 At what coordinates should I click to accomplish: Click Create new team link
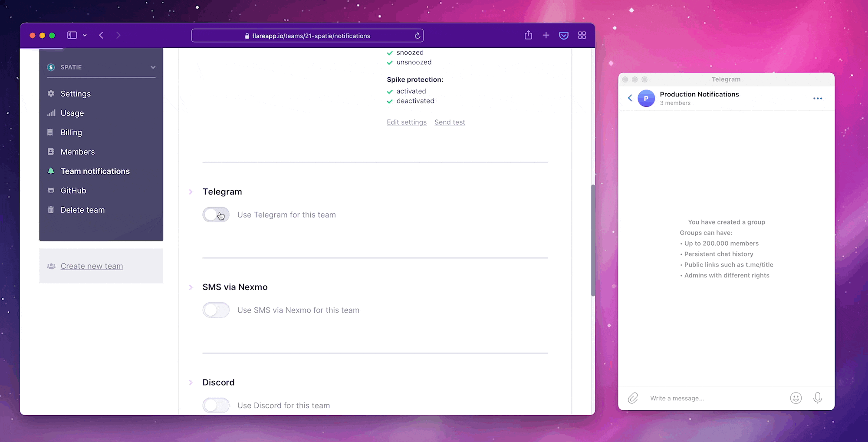coord(92,266)
